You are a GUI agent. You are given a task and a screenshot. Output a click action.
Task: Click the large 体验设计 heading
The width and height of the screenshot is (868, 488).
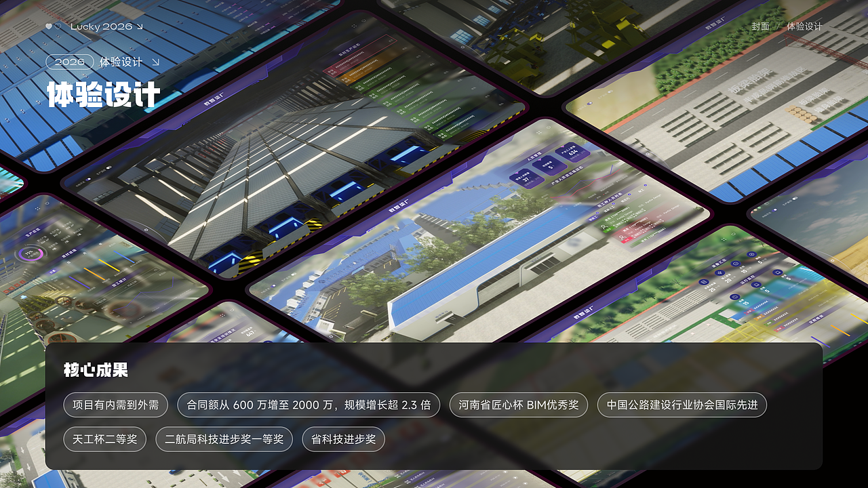click(x=104, y=94)
